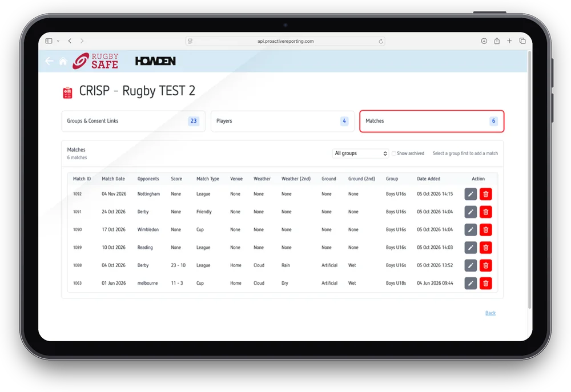Delete match 1092 against Nottingham
The width and height of the screenshot is (571, 392).
[x=486, y=194]
